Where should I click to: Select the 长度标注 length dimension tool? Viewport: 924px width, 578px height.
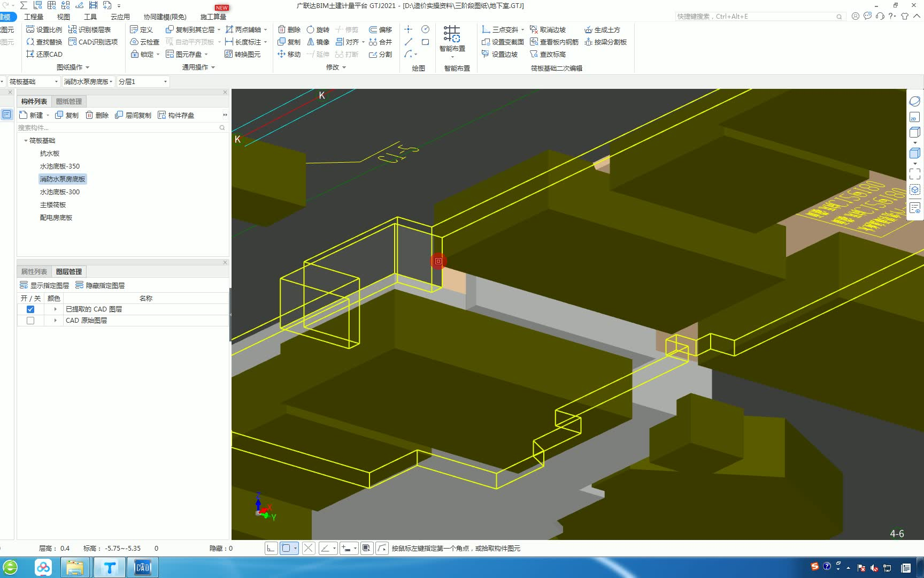[x=243, y=42]
